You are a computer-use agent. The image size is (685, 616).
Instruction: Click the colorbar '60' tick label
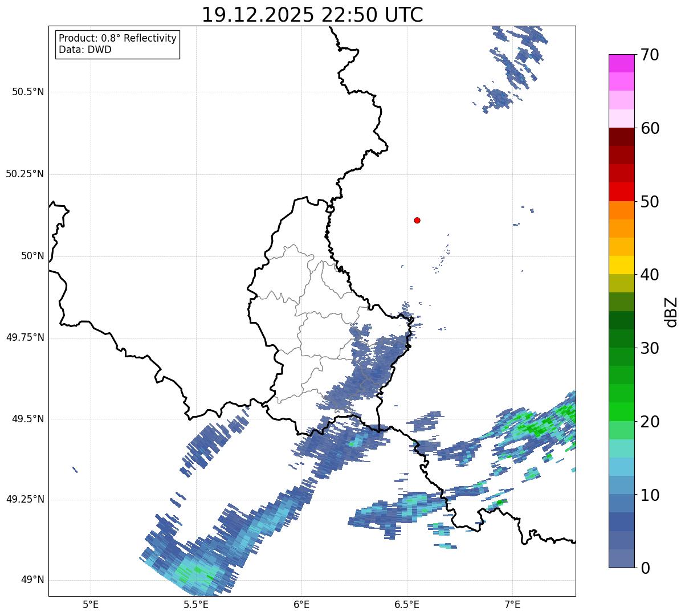650,129
